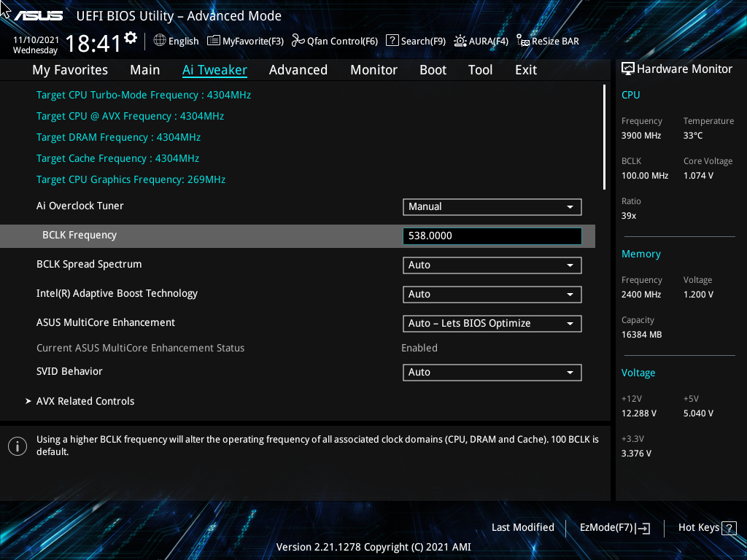Click the EzMode(F7) switch arrow icon
The width and height of the screenshot is (747, 560).
tap(643, 528)
